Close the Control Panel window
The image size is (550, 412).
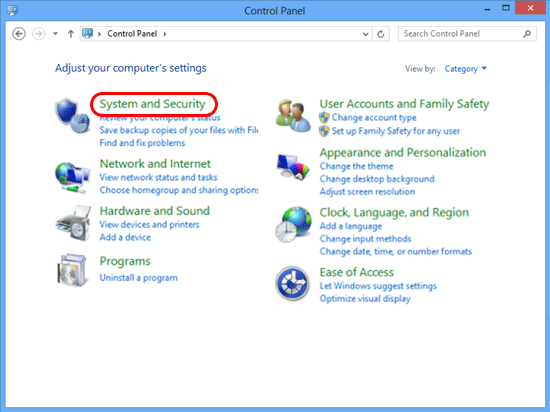pyautogui.click(x=531, y=8)
